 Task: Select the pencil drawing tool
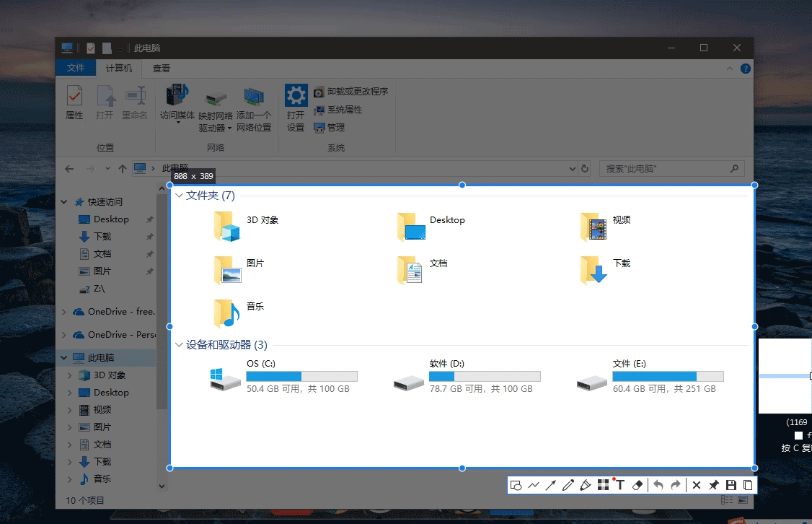(x=568, y=485)
